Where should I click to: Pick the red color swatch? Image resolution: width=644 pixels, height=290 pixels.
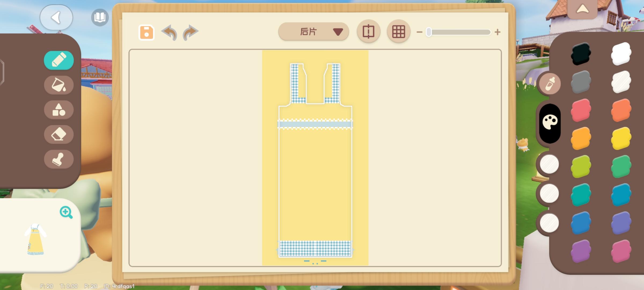click(581, 110)
